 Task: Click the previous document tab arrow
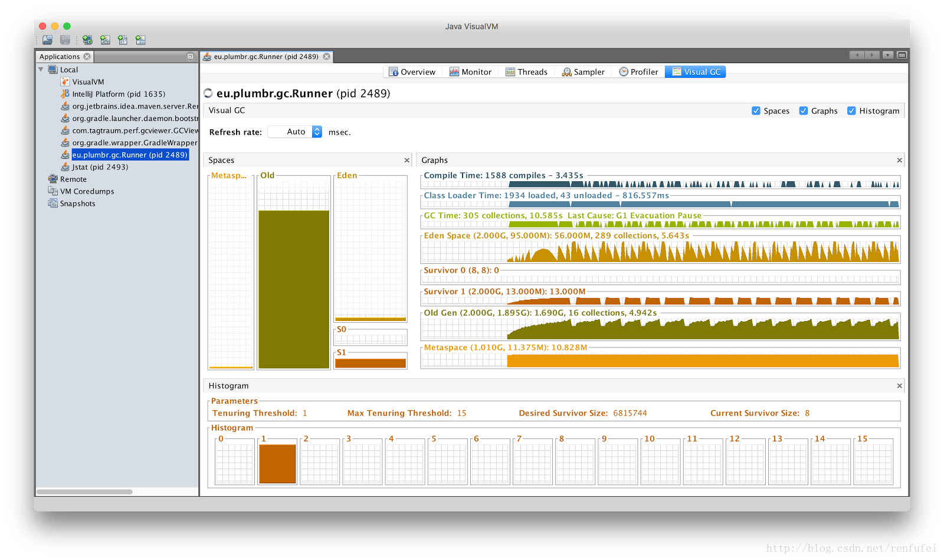(857, 55)
